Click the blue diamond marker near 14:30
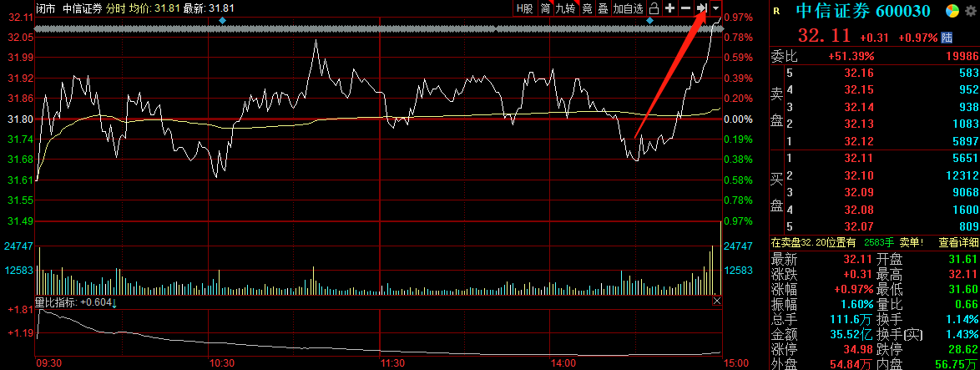The height and width of the screenshot is (370, 980). click(649, 21)
